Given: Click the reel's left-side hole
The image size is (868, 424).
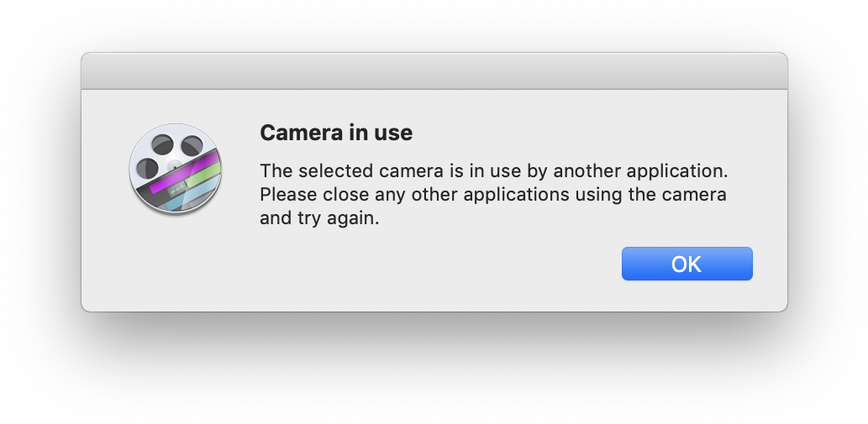Looking at the screenshot, I should 147,165.
